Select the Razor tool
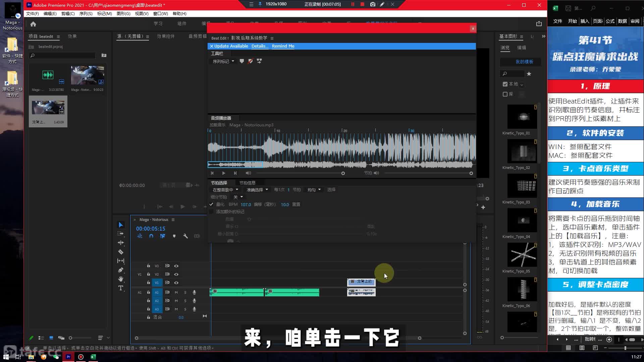This screenshot has width=644, height=362. tap(121, 252)
